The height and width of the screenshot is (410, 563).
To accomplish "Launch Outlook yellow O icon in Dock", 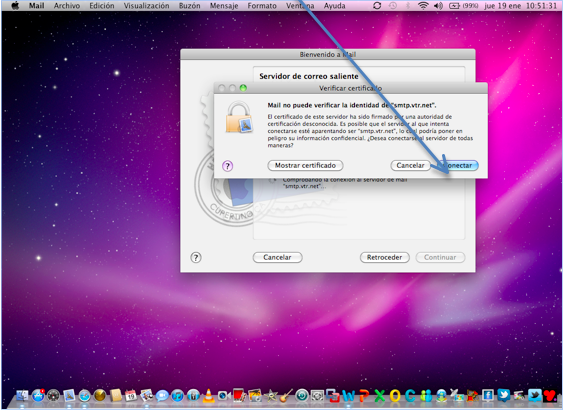I will (x=395, y=396).
